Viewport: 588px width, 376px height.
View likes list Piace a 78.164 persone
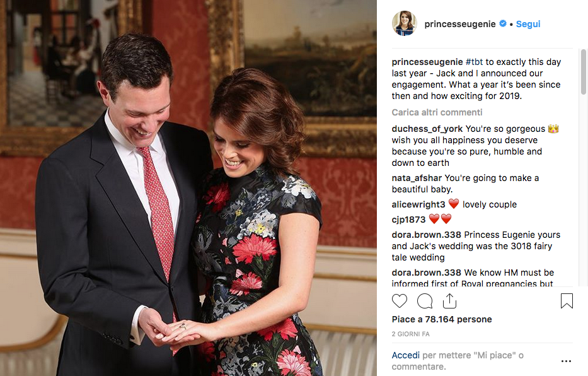coord(442,319)
